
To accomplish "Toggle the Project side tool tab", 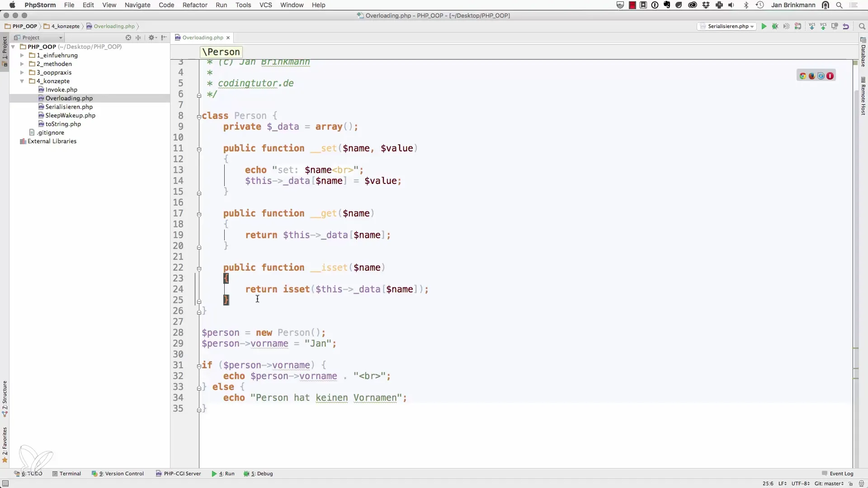I will click(x=5, y=51).
